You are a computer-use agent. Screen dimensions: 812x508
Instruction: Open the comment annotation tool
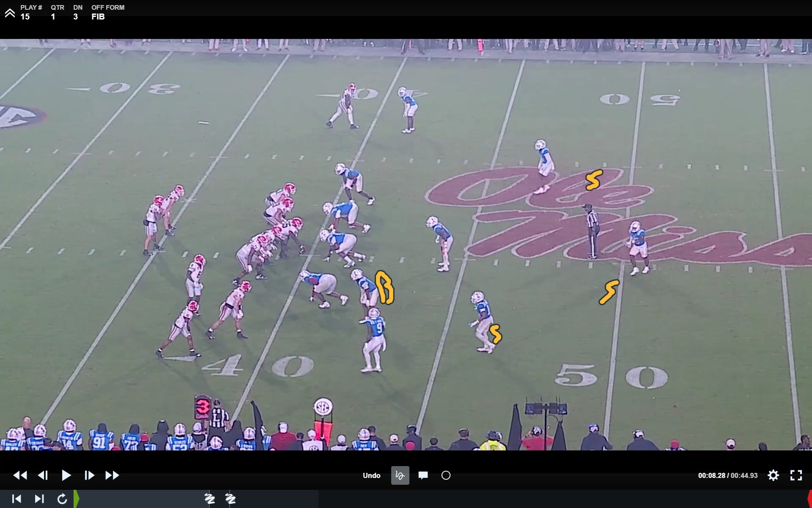click(423, 475)
